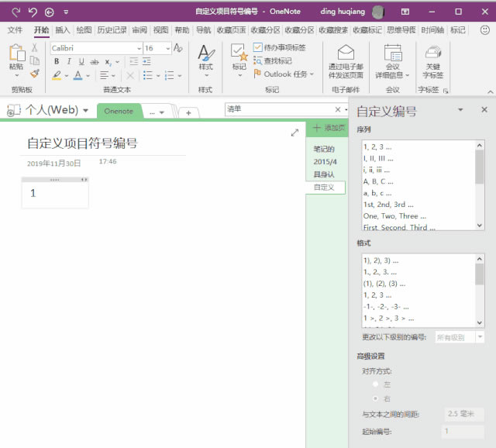496x448 pixels.
Task: Apply subscript formatting
Action: pos(108,62)
